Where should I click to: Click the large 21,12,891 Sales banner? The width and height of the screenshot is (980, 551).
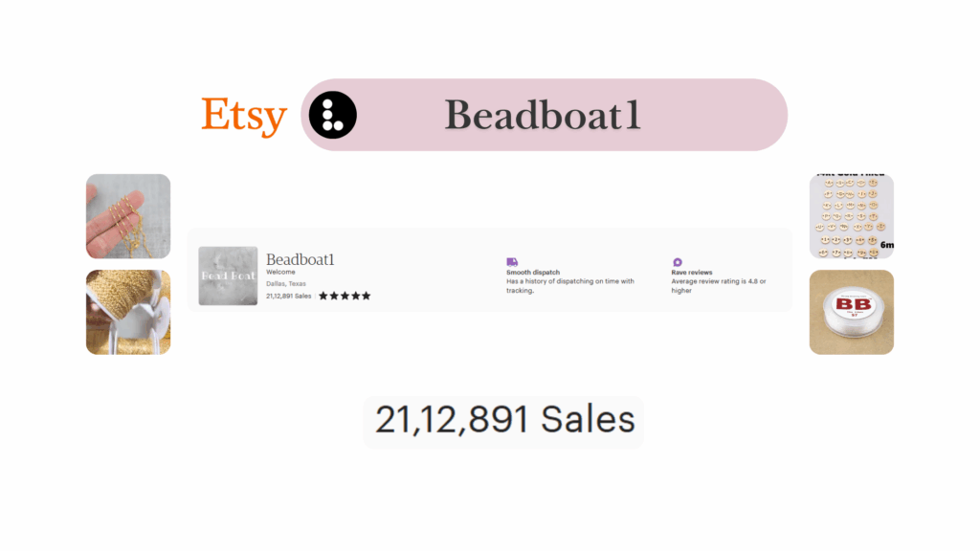[x=504, y=421]
